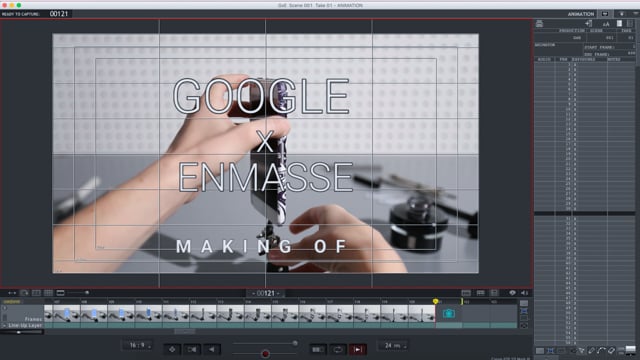Click the NOTES column header

614,60
